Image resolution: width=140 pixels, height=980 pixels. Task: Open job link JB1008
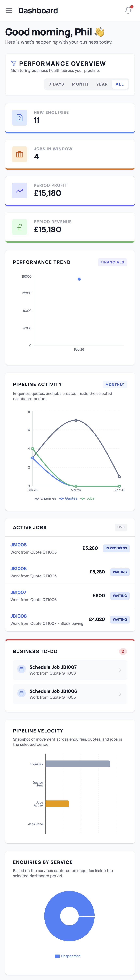click(19, 616)
